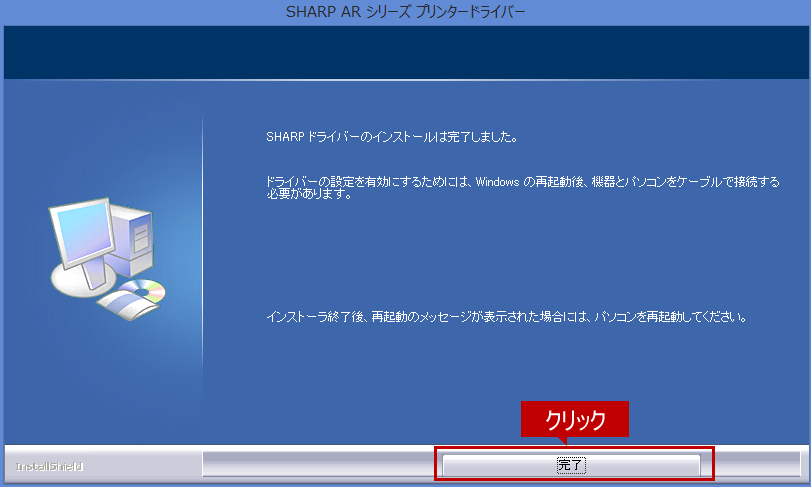This screenshot has width=811, height=487.
Task: Click the blank grey button left of 完了
Action: point(318,465)
